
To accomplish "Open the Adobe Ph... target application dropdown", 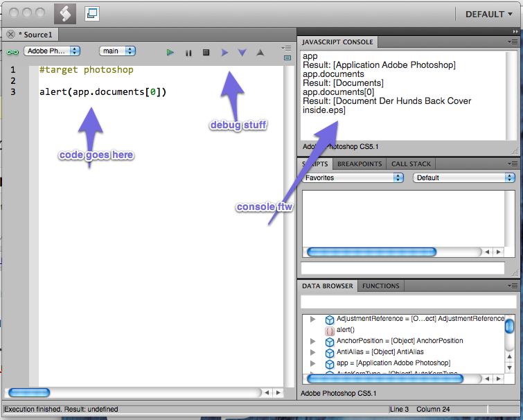I will point(52,51).
